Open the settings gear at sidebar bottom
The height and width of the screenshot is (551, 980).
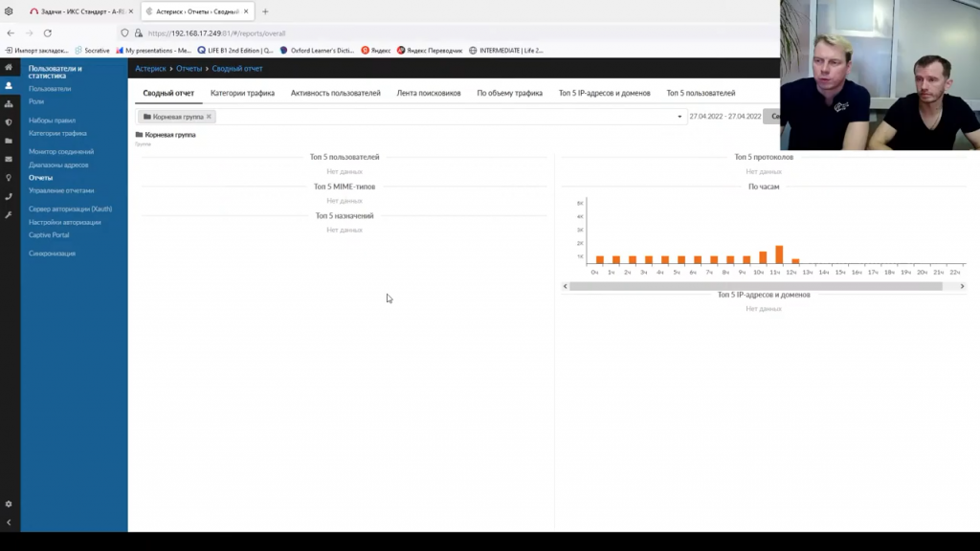[9, 504]
